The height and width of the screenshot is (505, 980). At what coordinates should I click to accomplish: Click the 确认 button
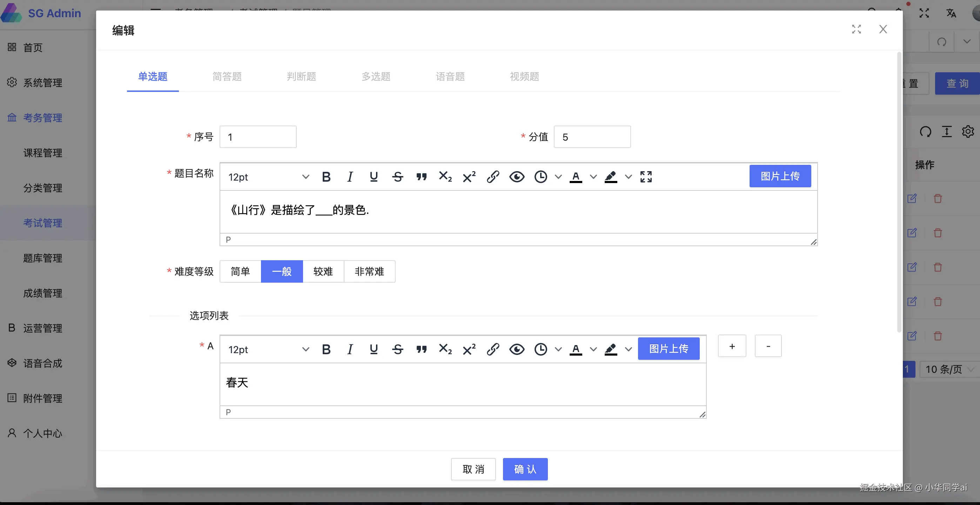[x=525, y=469]
